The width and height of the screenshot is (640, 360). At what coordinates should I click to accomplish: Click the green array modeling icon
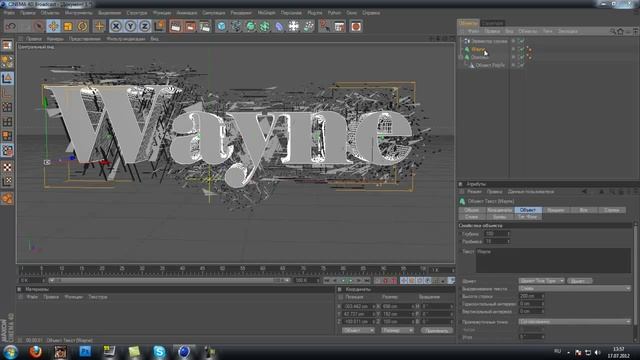click(264, 26)
